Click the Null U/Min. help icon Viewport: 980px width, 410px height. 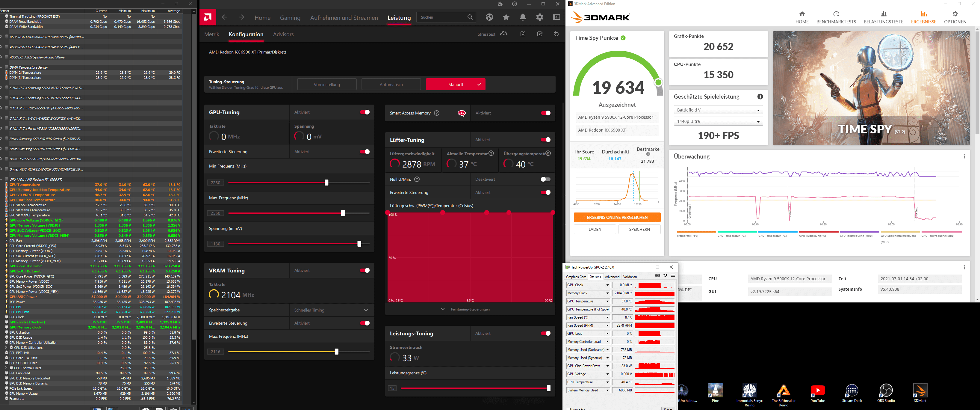coord(417,179)
